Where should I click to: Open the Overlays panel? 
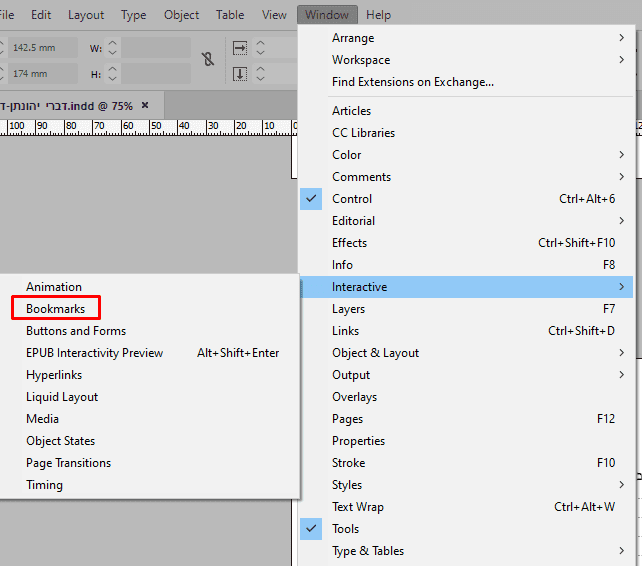pyautogui.click(x=466, y=397)
